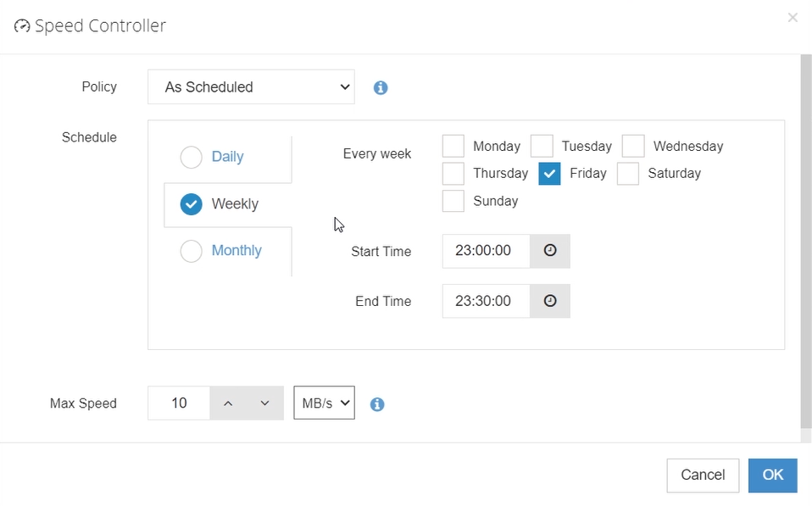Uncheck the Friday checkbox
Screen dimensions: 812x506
pyautogui.click(x=549, y=174)
